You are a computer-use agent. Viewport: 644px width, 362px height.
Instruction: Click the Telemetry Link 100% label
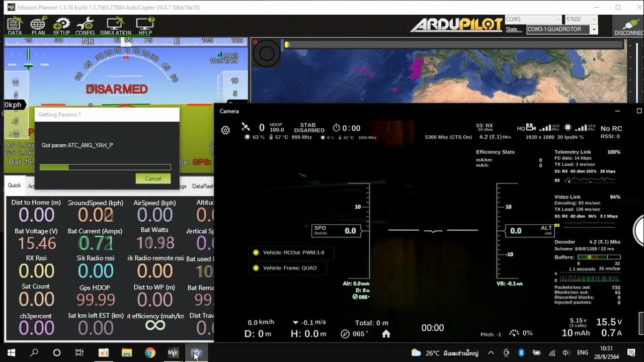tap(587, 152)
